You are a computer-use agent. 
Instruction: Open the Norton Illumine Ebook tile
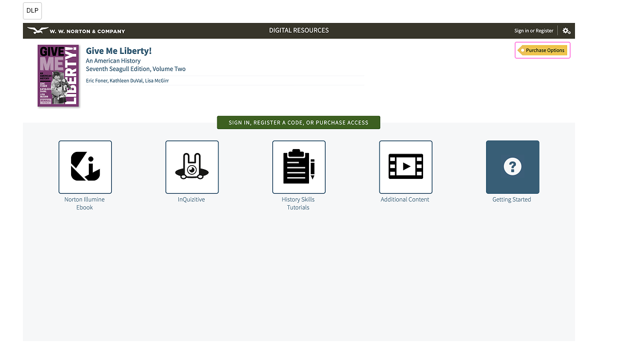pyautogui.click(x=85, y=167)
